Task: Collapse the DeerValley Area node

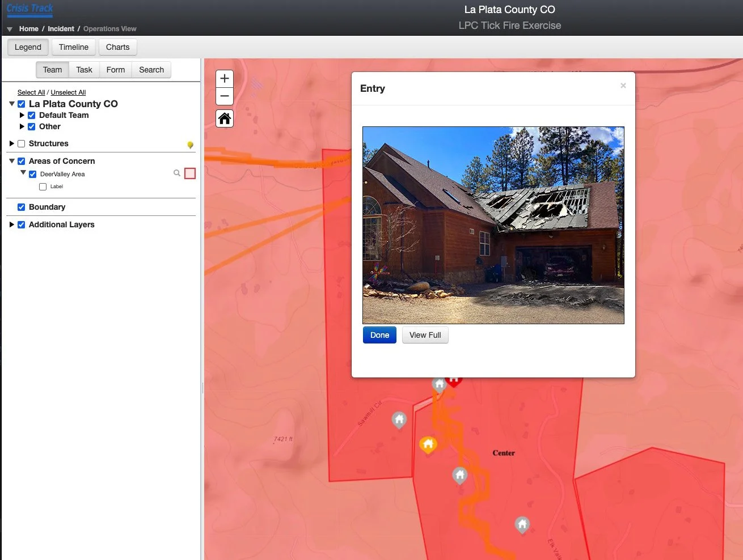Action: tap(23, 172)
